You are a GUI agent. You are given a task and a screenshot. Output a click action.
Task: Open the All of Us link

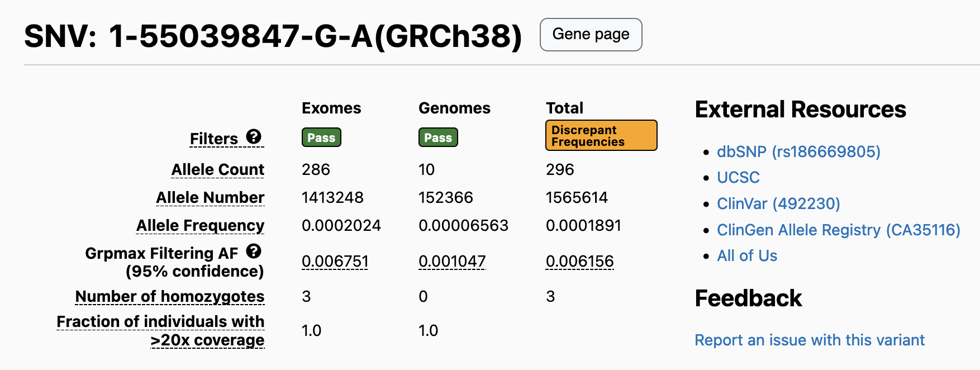pos(747,255)
